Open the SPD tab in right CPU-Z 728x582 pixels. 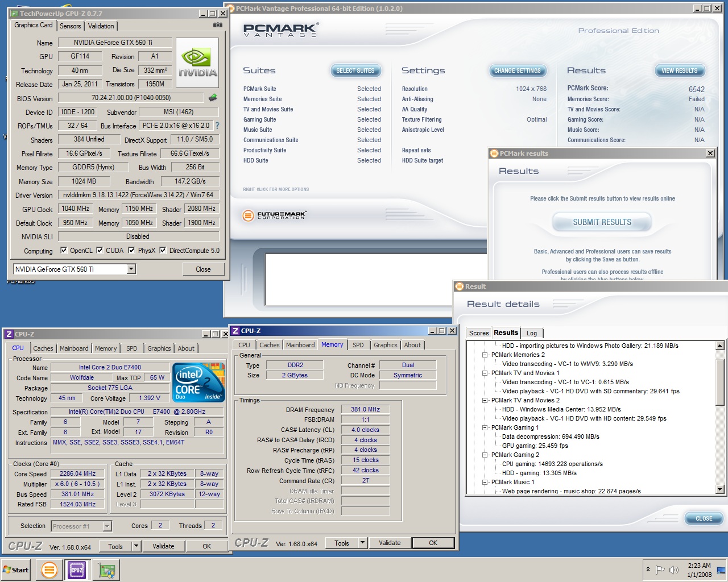(358, 345)
